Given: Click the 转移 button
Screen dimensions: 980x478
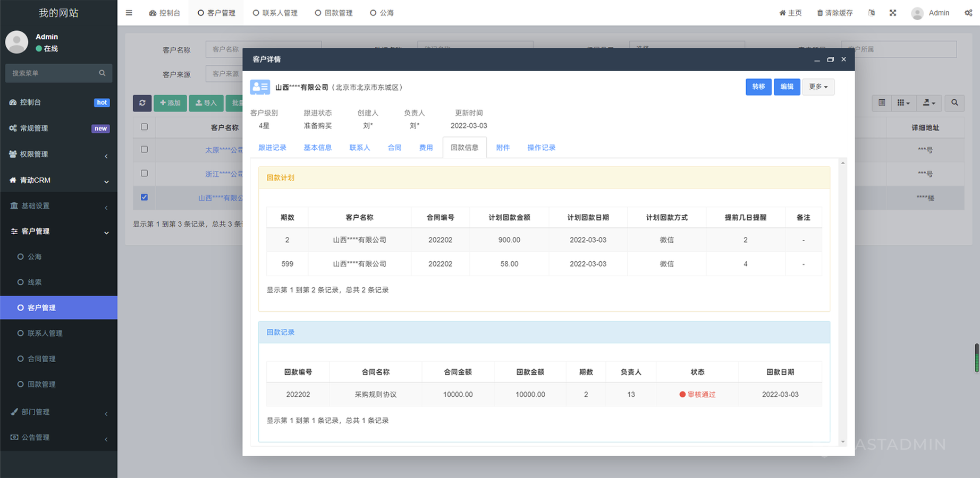Looking at the screenshot, I should click(x=758, y=87).
